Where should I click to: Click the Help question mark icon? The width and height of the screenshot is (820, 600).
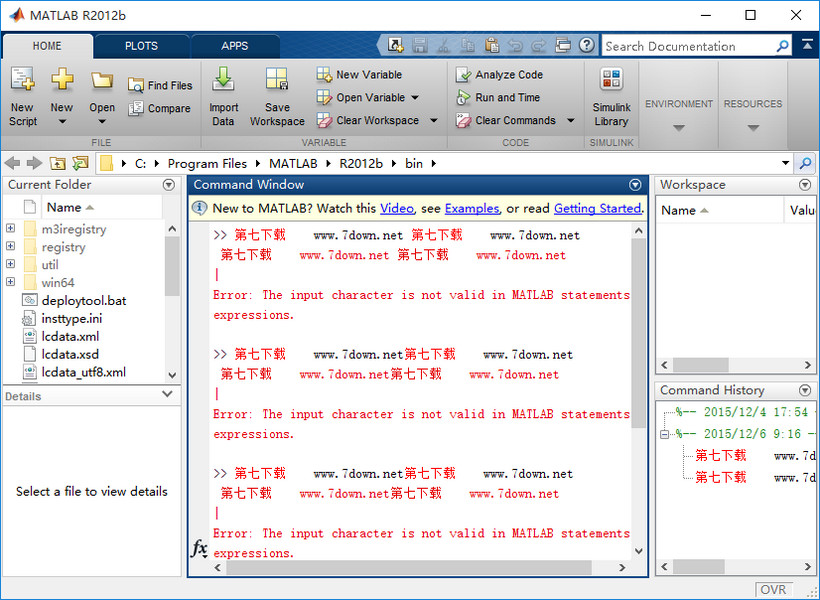[587, 46]
